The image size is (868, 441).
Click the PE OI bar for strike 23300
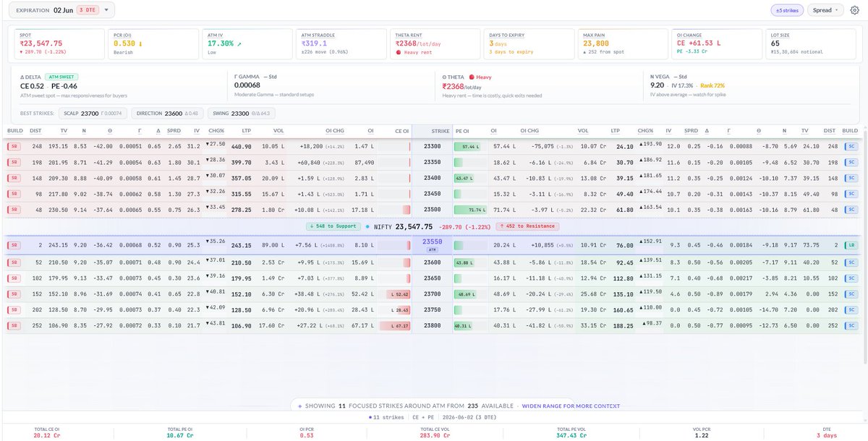coord(467,146)
